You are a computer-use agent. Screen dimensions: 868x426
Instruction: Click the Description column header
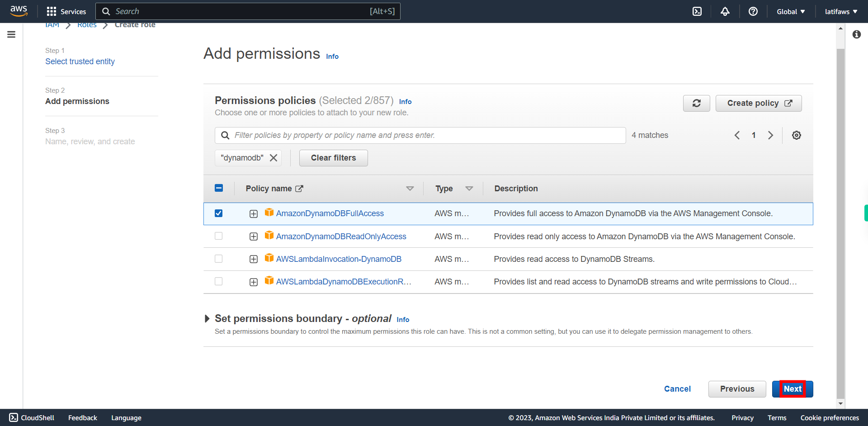coord(516,189)
